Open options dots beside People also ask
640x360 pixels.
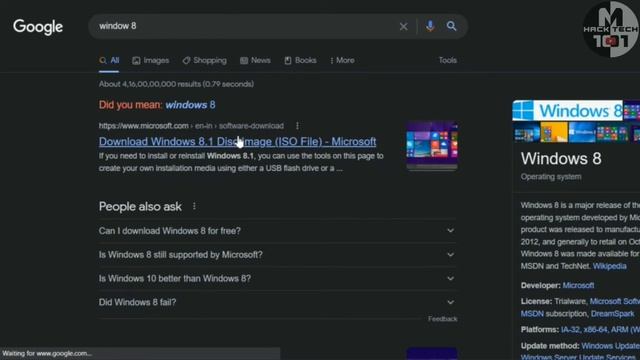coord(194,206)
